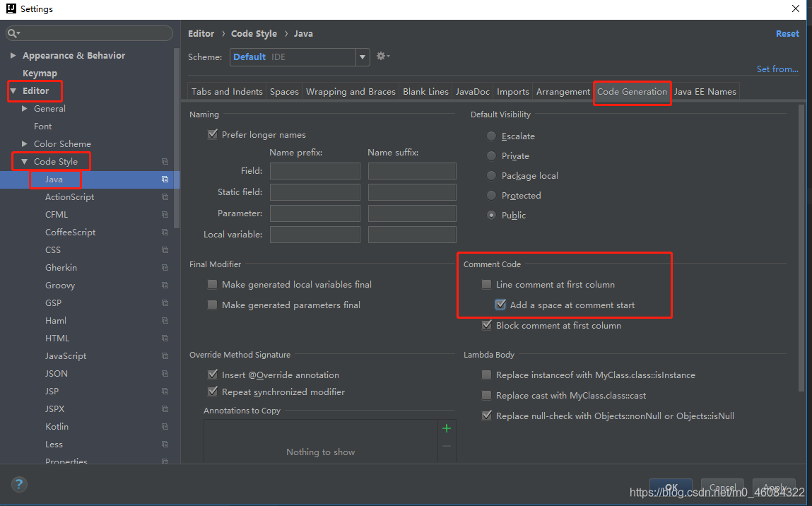Open the Scheme dropdown arrow
This screenshot has height=506, width=812.
click(363, 57)
